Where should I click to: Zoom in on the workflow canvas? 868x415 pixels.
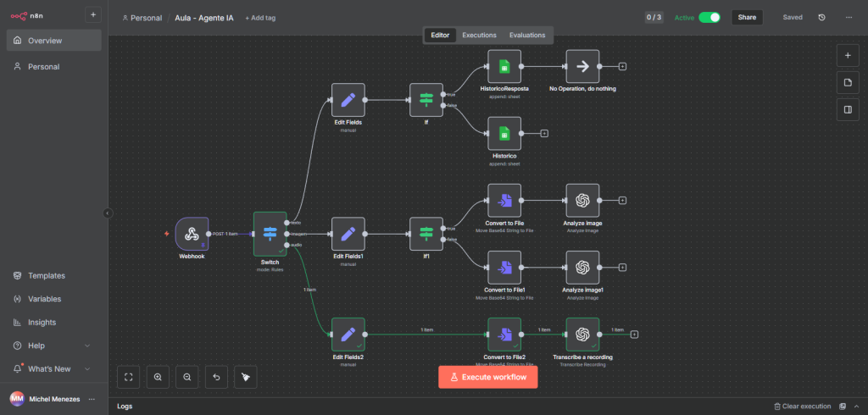tap(158, 377)
